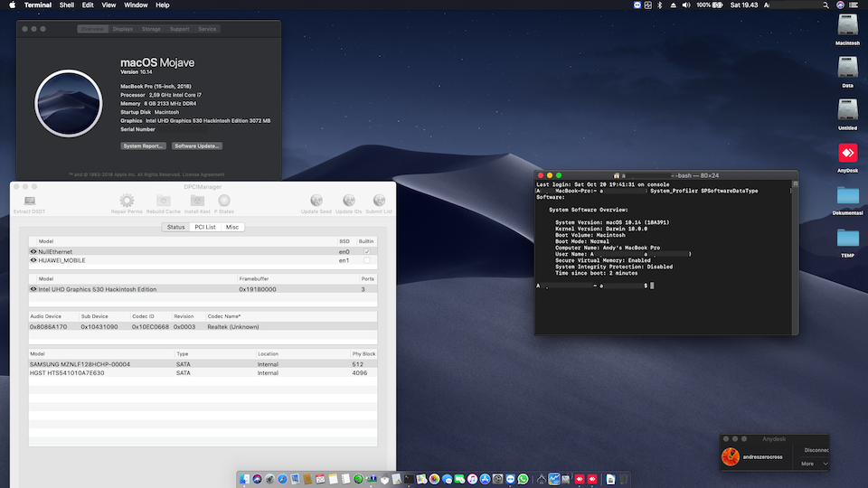Screen dimensions: 868x488
Task: Open the Shell menu in menu bar
Action: (67, 5)
